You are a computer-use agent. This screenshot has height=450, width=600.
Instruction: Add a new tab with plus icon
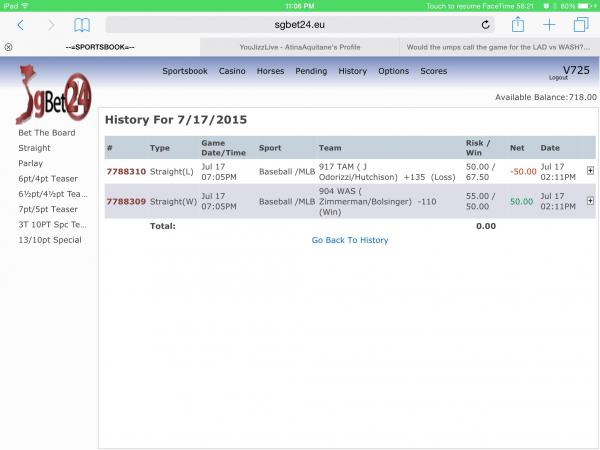click(549, 24)
